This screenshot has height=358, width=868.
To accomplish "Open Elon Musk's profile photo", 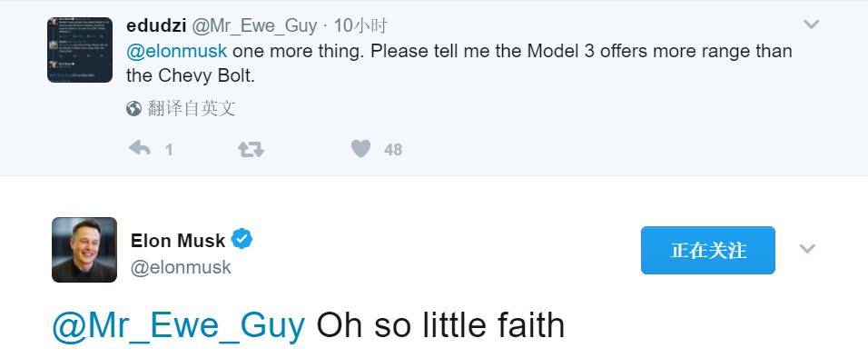I will 84,250.
